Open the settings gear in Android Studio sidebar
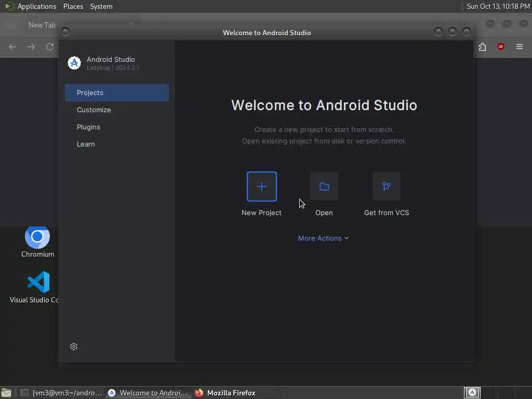The height and width of the screenshot is (399, 532). [74, 347]
